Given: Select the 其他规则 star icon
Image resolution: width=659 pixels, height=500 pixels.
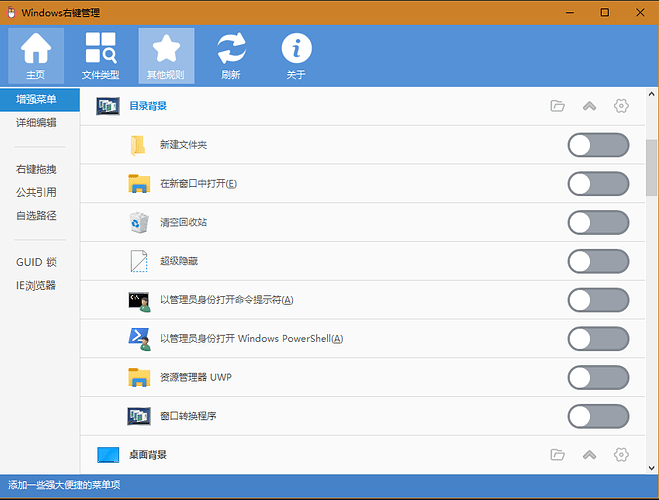Looking at the screenshot, I should 166,55.
